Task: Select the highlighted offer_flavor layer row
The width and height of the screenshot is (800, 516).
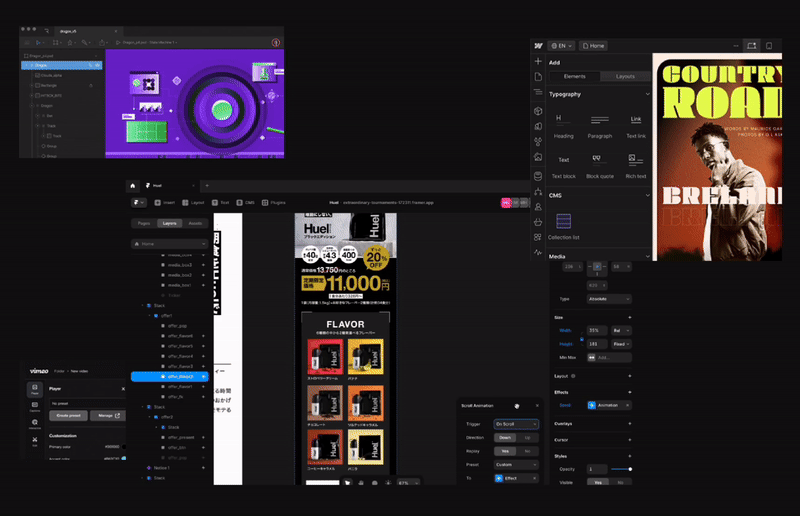Action: point(170,377)
